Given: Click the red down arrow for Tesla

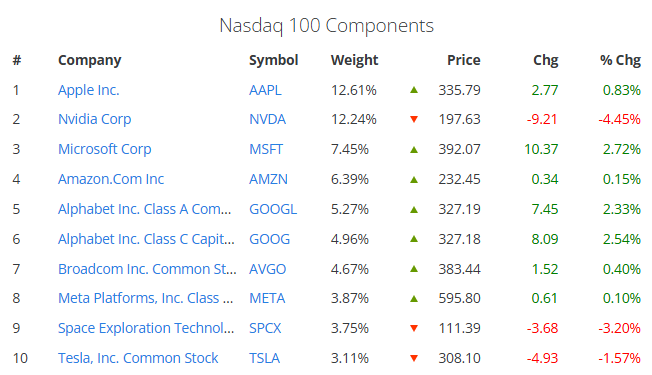Looking at the screenshot, I should (414, 358).
